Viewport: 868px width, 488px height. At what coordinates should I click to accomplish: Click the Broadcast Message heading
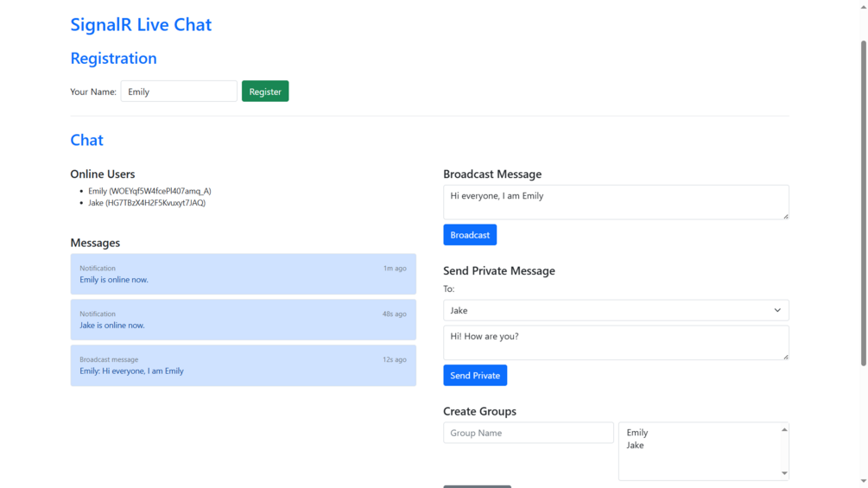[x=492, y=174]
